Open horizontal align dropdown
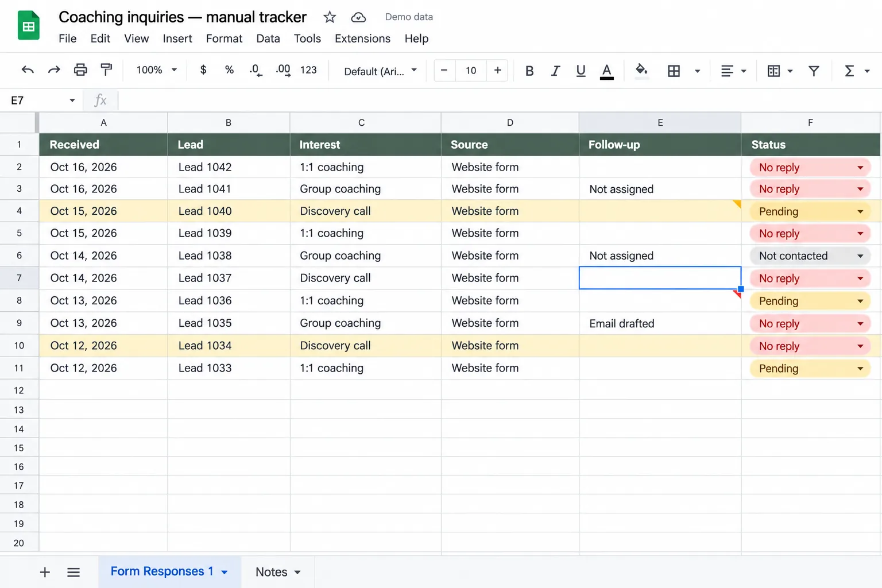882x588 pixels. (733, 71)
